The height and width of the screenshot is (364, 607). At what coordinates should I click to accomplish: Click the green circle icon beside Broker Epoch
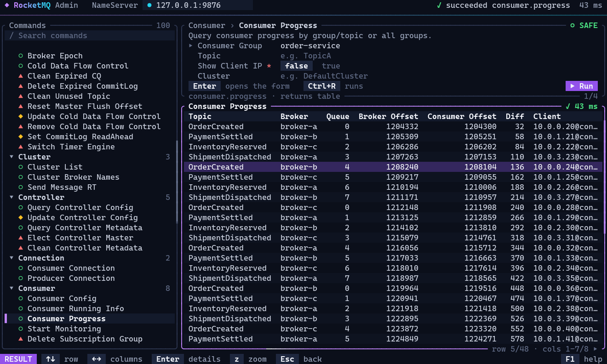pyautogui.click(x=21, y=56)
